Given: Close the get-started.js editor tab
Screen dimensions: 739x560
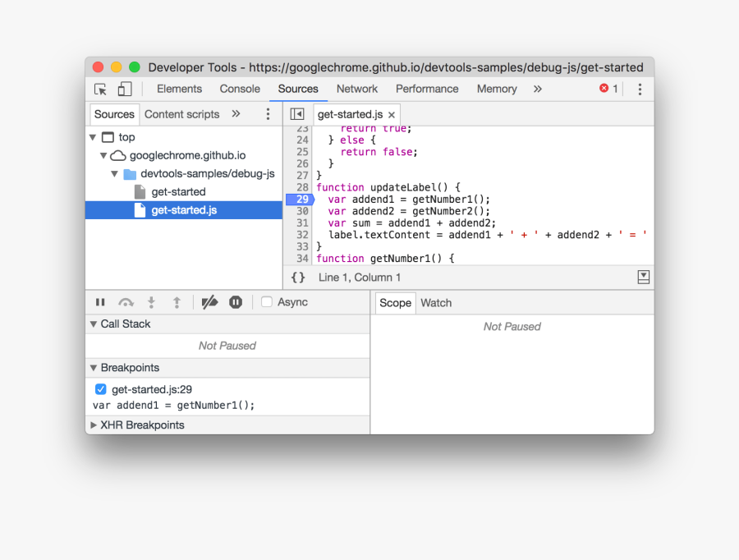Looking at the screenshot, I should click(x=392, y=115).
